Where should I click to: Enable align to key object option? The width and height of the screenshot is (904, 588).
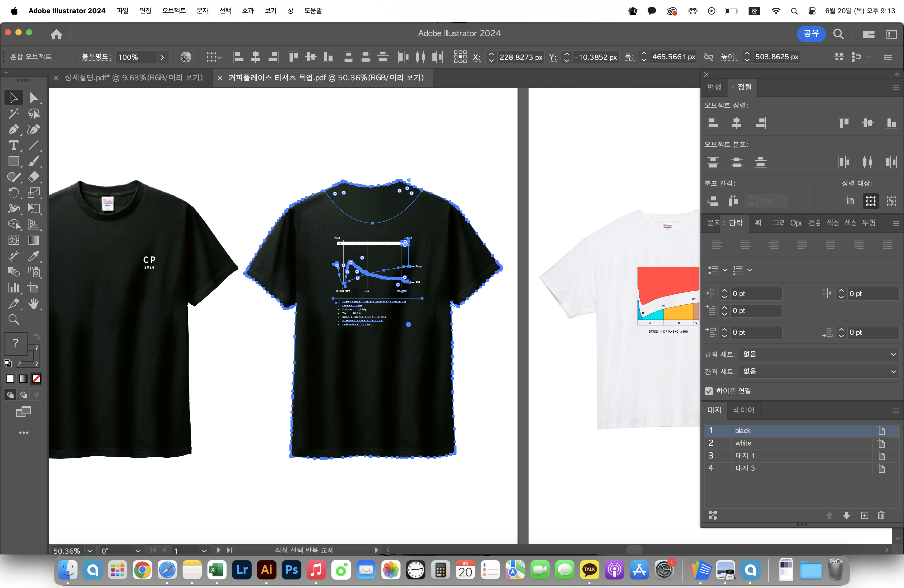pyautogui.click(x=891, y=201)
